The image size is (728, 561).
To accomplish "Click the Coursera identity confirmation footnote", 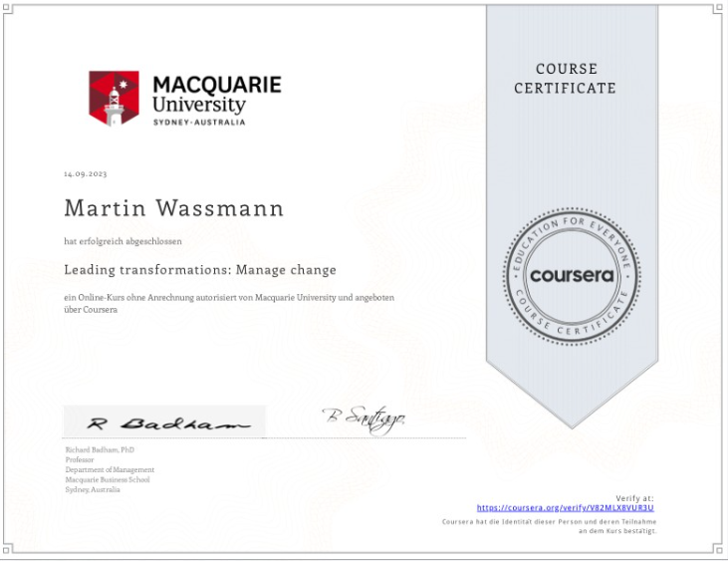I will (550, 526).
